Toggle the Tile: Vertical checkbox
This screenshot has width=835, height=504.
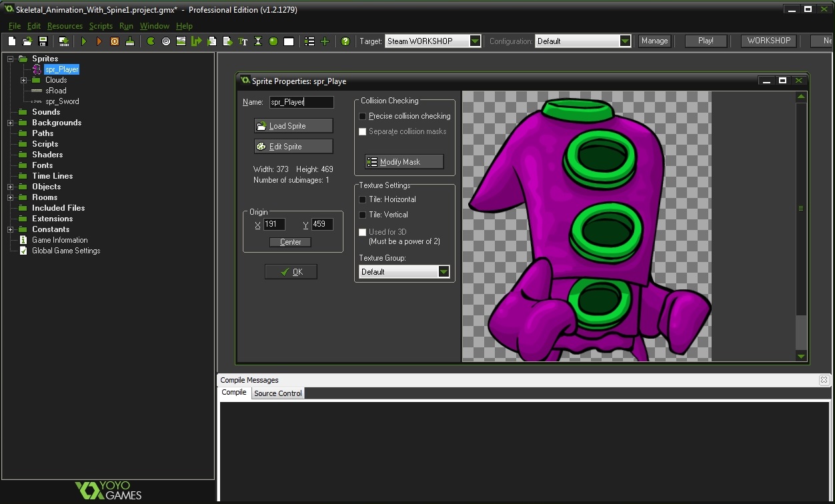point(363,215)
